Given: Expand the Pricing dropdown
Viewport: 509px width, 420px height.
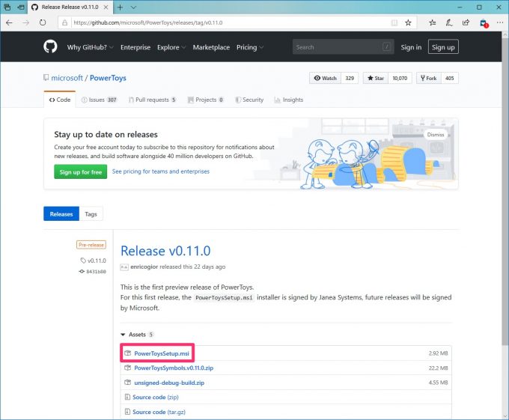Looking at the screenshot, I should (250, 47).
